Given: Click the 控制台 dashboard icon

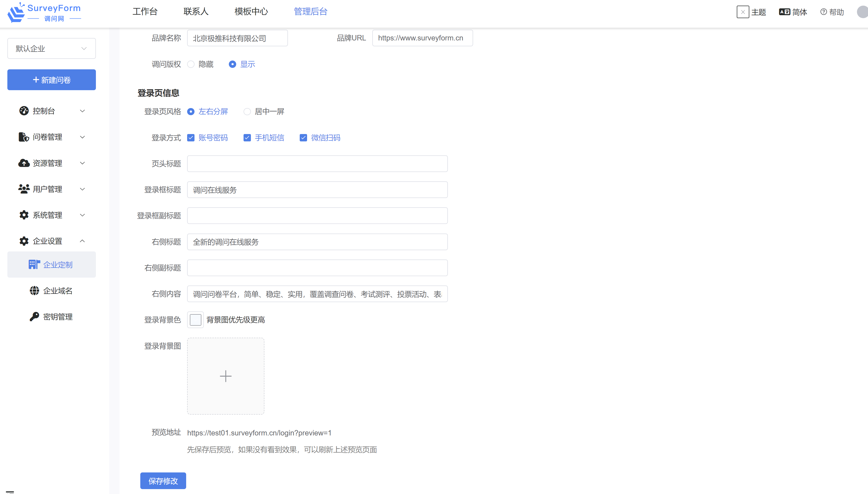Looking at the screenshot, I should 24,111.
